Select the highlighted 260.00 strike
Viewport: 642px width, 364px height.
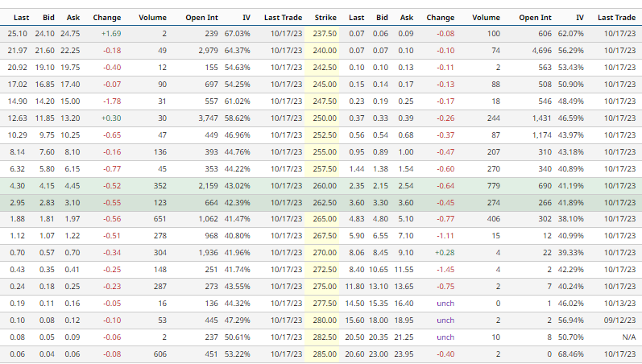pos(325,186)
